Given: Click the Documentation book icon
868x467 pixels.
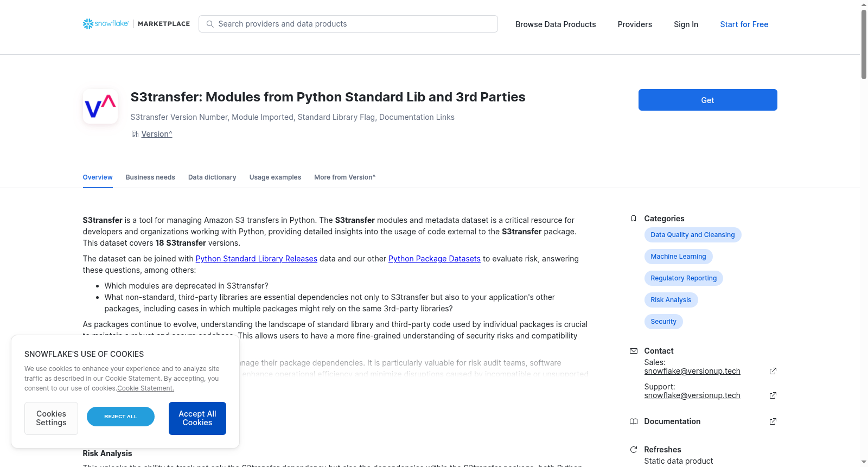Looking at the screenshot, I should (634, 421).
